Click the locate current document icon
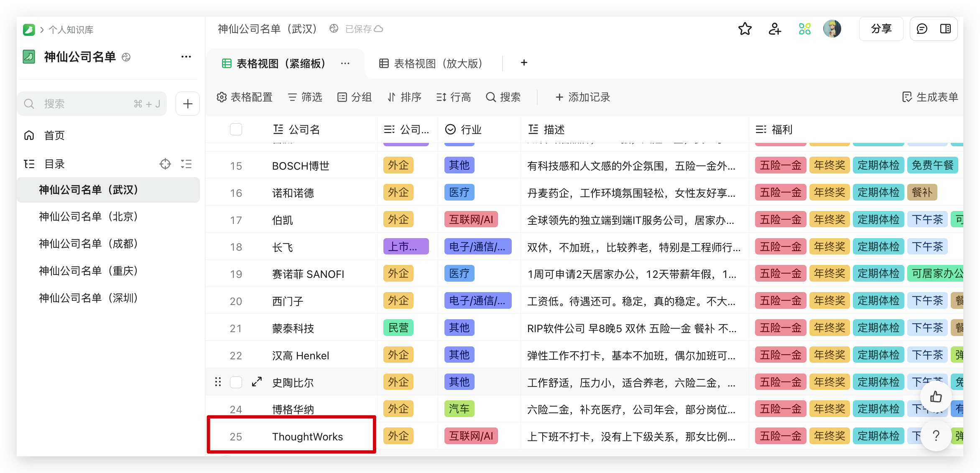This screenshot has height=473, width=980. (x=165, y=164)
